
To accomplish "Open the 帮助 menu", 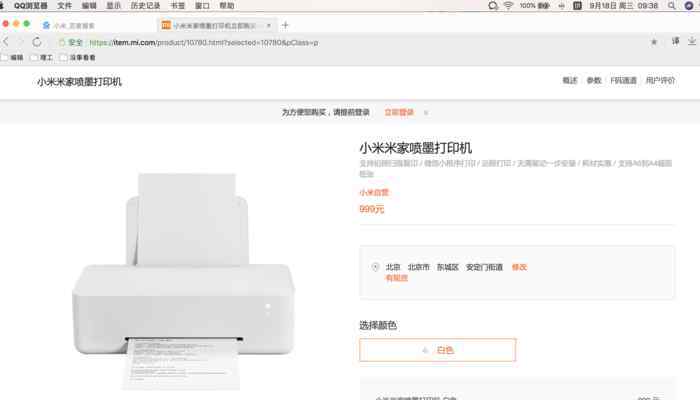I will 227,5.
